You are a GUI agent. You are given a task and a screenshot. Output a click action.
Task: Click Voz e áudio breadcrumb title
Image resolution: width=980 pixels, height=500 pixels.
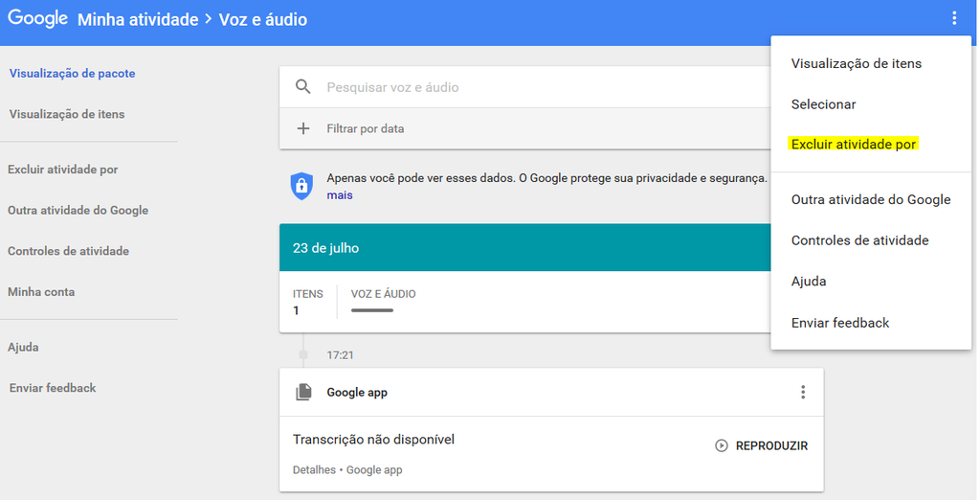[x=263, y=19]
